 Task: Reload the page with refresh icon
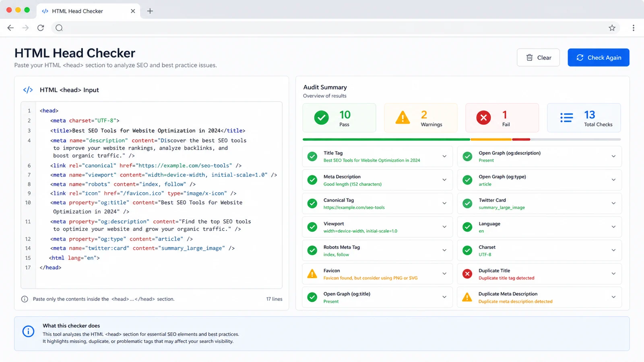pyautogui.click(x=41, y=28)
